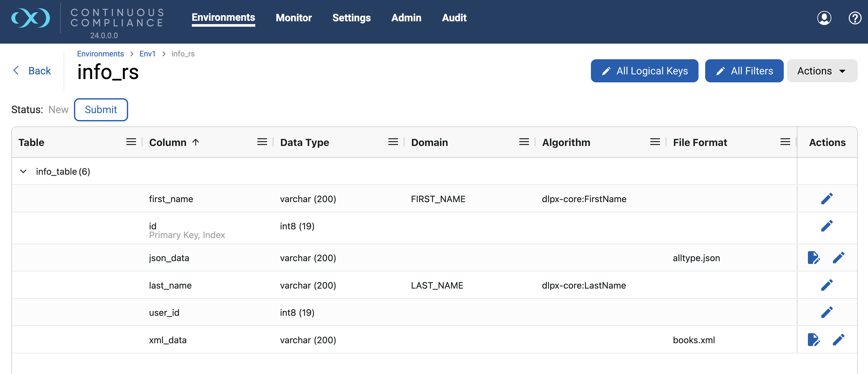The width and height of the screenshot is (868, 374).
Task: Open the Env1 breadcrumb link
Action: [147, 54]
